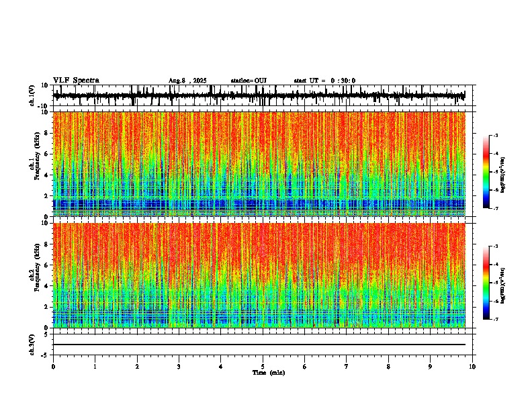The height and width of the screenshot is (411, 532).
Task: Select the "start UT = 0:30:0" text
Action: click(324, 81)
